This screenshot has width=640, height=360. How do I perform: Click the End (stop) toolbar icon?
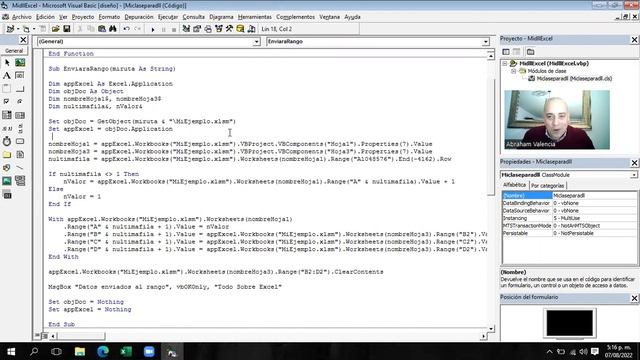(x=174, y=29)
